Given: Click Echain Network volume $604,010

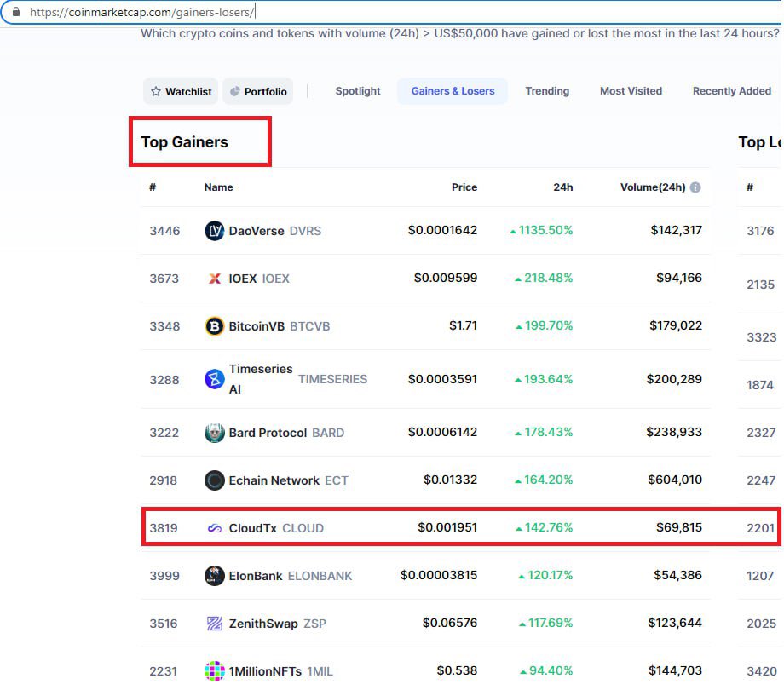Looking at the screenshot, I should click(675, 480).
